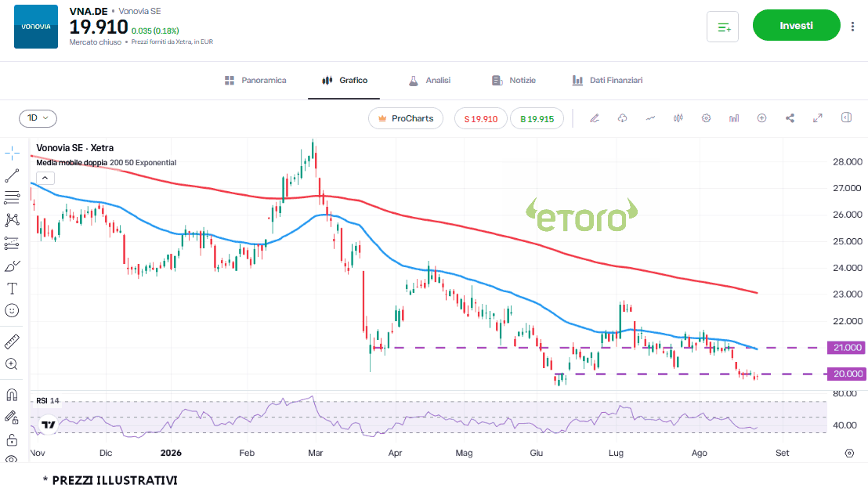Share the chart
868x488 pixels.
click(790, 117)
